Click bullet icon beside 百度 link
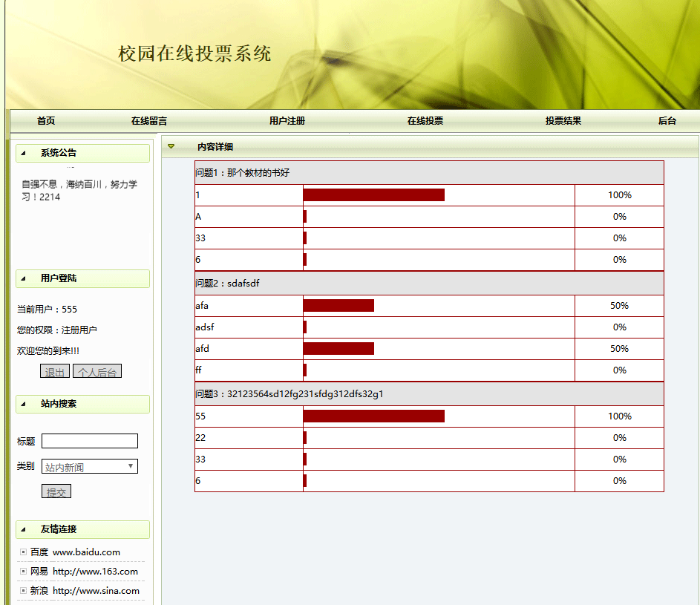This screenshot has height=605, width=700. click(23, 552)
